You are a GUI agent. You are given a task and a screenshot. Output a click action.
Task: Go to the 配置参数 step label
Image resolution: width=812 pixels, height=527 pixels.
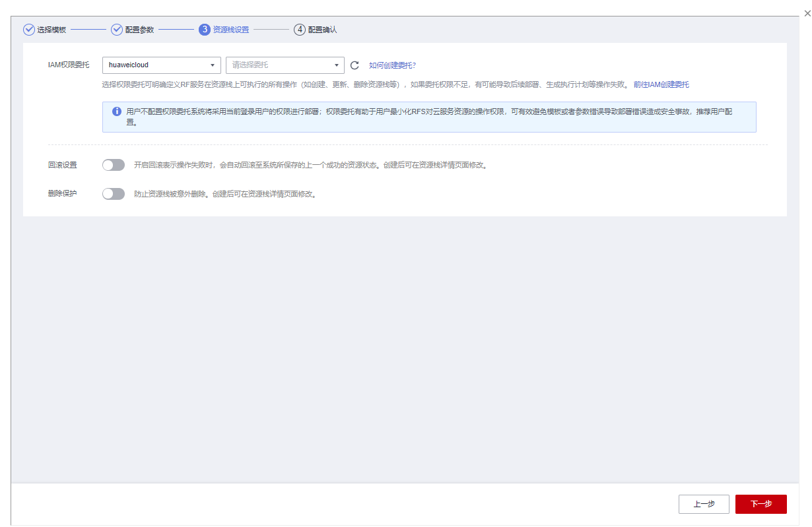tap(139, 30)
